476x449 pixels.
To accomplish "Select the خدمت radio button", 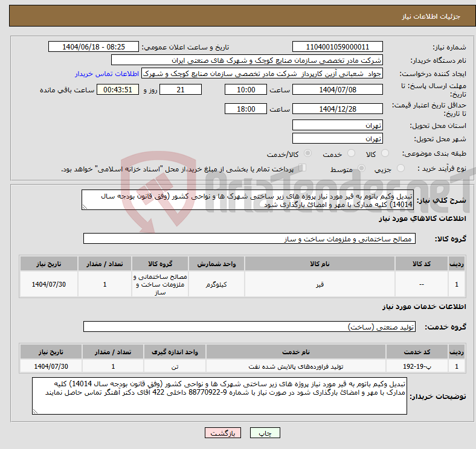I will [351, 153].
